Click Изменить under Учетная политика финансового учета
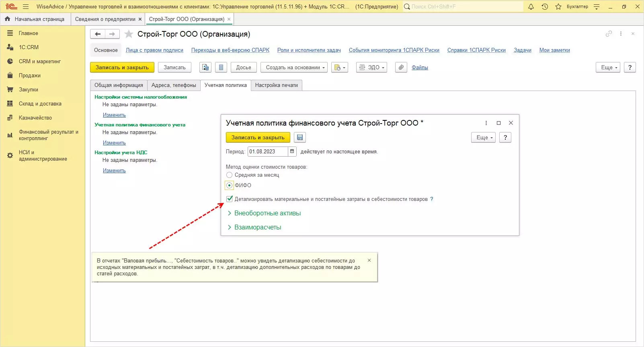The image size is (644, 347). (x=114, y=143)
